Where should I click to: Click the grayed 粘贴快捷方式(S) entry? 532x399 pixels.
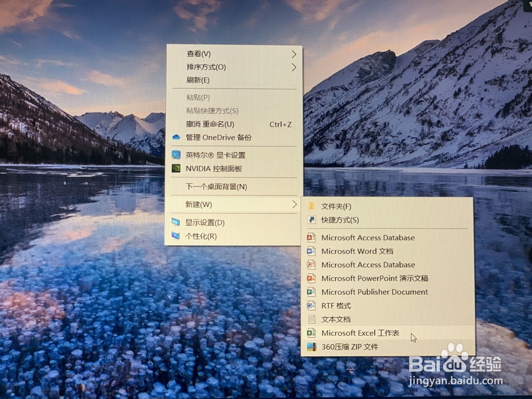(234, 111)
